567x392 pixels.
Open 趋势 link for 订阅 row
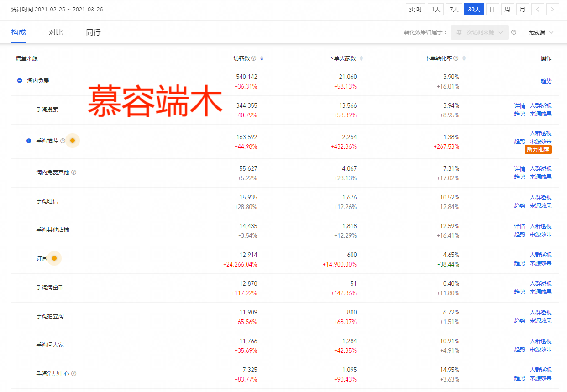pyautogui.click(x=520, y=263)
